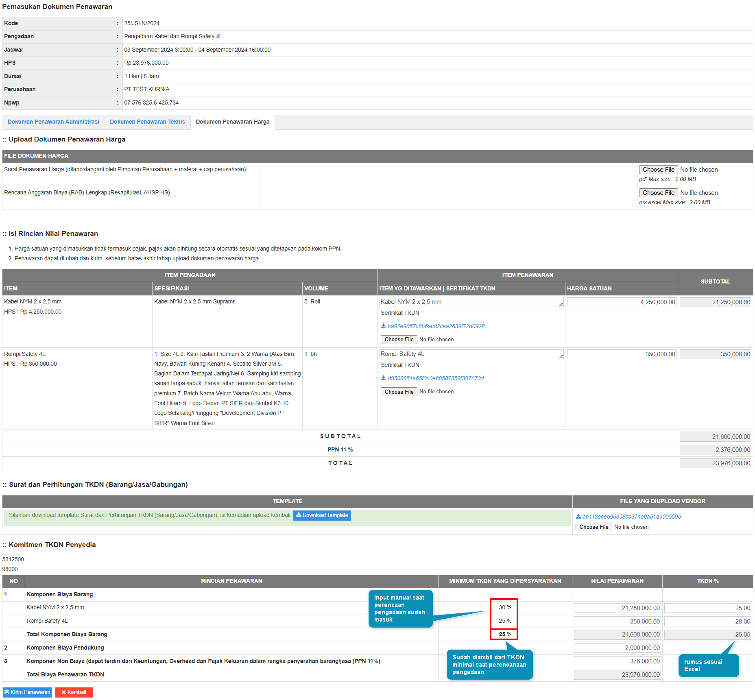Click Kabel NYM item offered text area
Image resolution: width=755 pixels, height=700 pixels.
[x=471, y=302]
